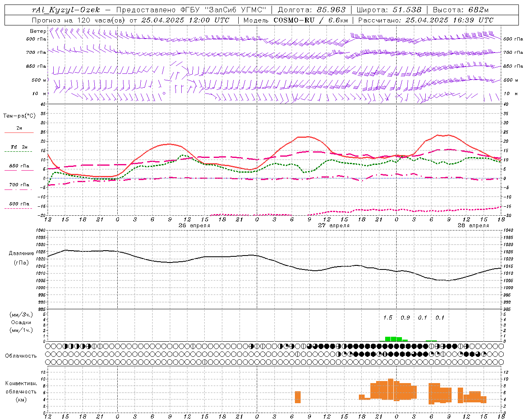Click the Td 2м dew point legend entry
The height and width of the screenshot is (420, 525).
click(x=19, y=147)
